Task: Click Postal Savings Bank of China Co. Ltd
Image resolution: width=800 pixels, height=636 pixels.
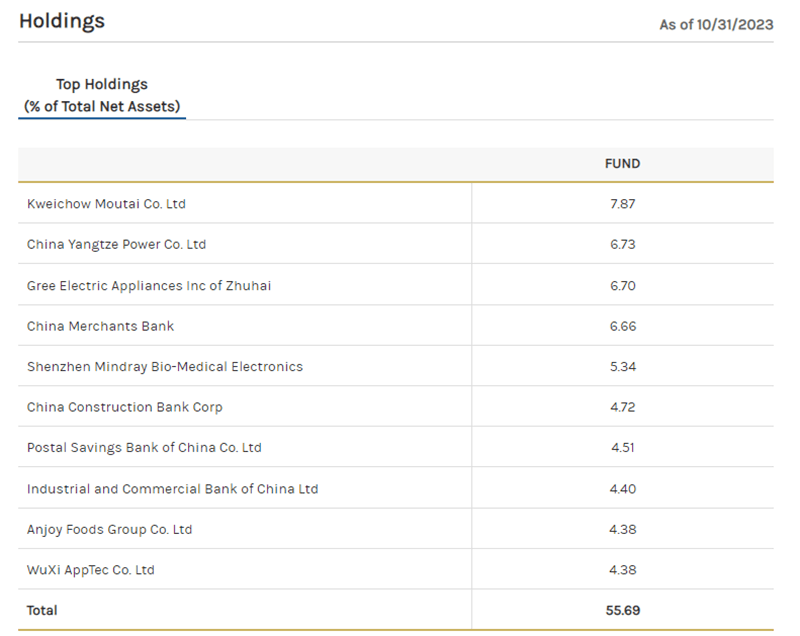Action: point(144,448)
